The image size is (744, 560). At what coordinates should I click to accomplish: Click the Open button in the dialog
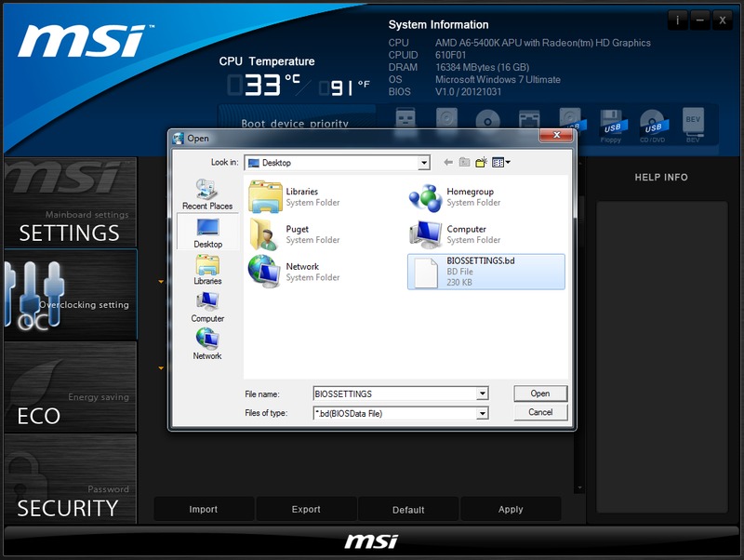540,393
